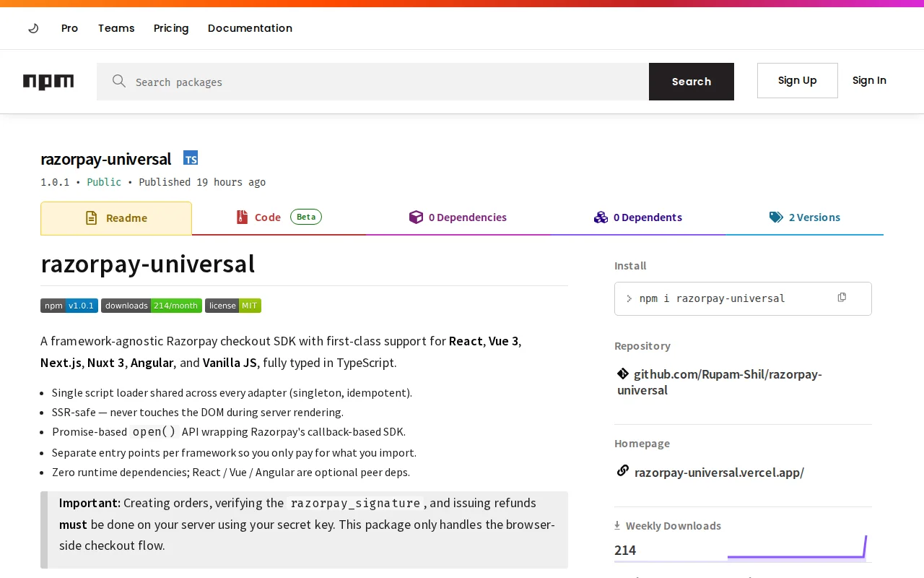The height and width of the screenshot is (578, 924).
Task: Click the weekly downloads sparkline chart
Action: (x=797, y=548)
